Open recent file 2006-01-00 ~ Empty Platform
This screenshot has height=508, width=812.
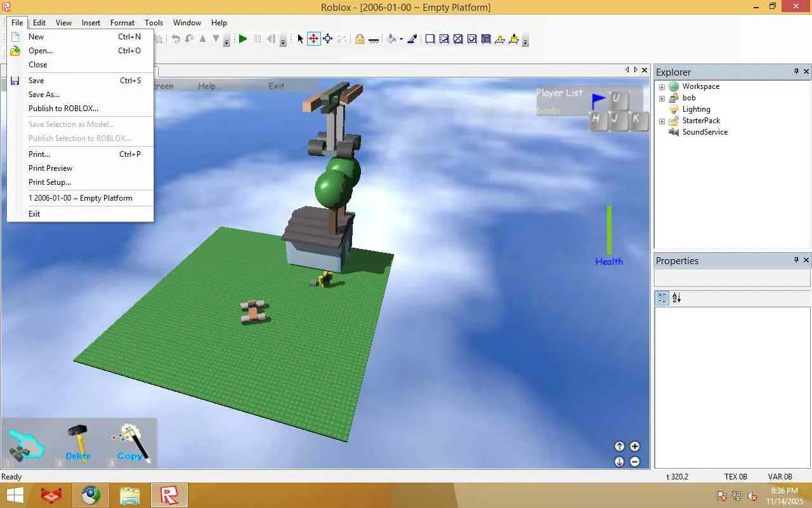pyautogui.click(x=81, y=198)
